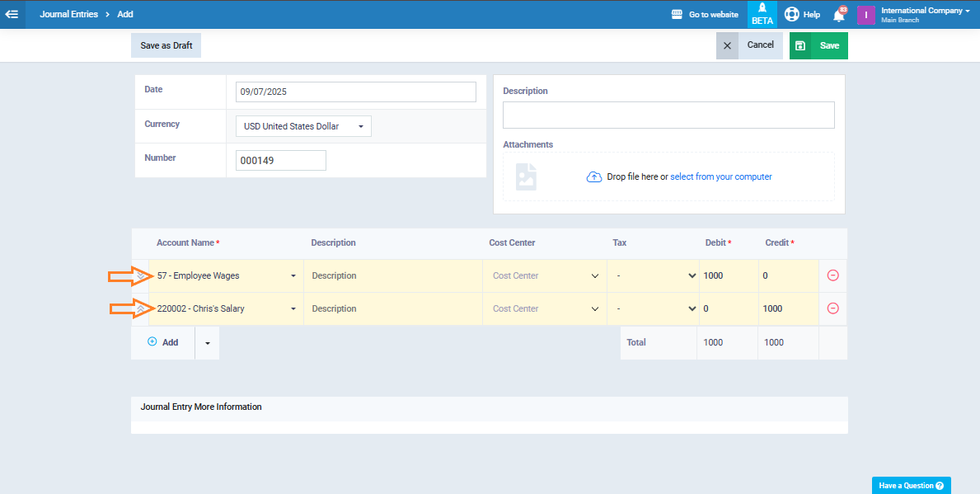The height and width of the screenshot is (494, 980).
Task: Remove the Employee Wages row
Action: click(832, 275)
